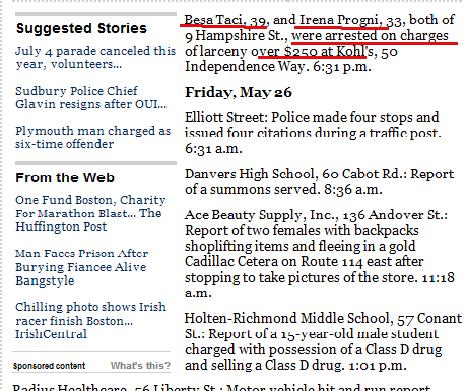The width and height of the screenshot is (466, 391).
Task: Click the Elliott Street traffic post entry
Action: 313,133
